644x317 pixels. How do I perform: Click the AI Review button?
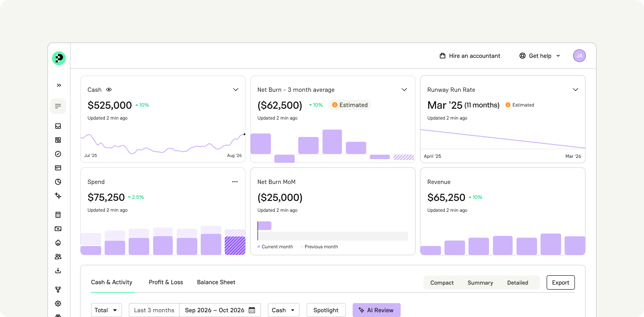click(376, 310)
